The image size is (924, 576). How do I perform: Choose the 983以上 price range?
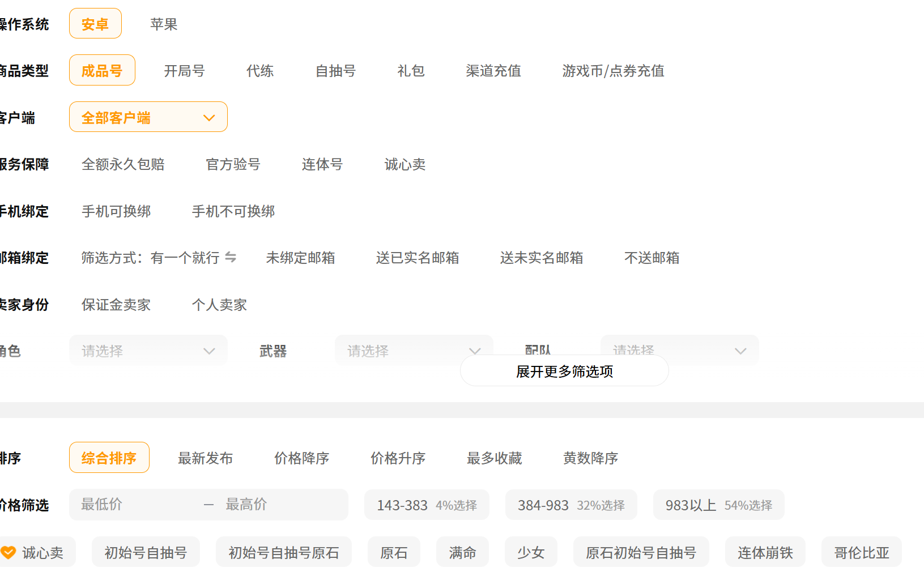[x=718, y=505]
